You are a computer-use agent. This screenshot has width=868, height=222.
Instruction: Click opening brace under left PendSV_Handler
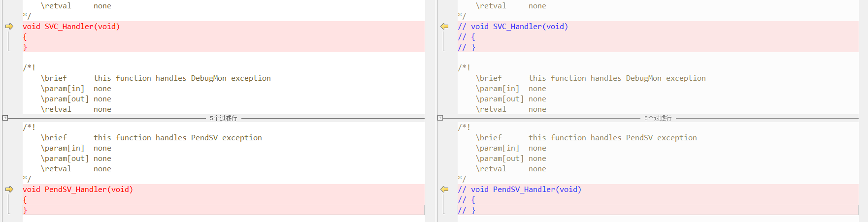pos(25,200)
